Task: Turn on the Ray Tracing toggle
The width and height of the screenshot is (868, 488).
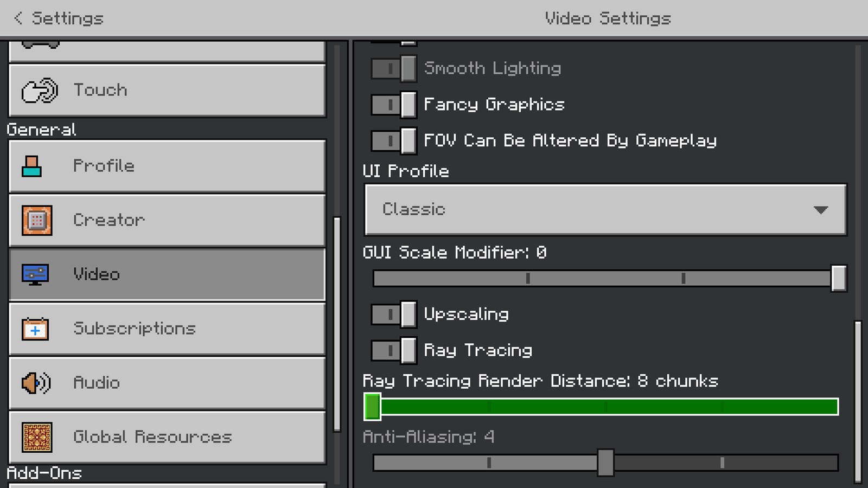Action: coord(394,350)
